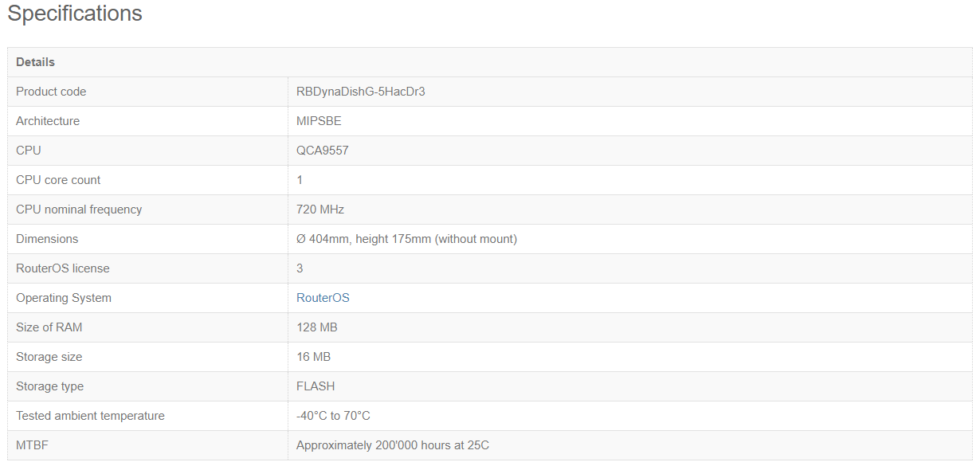Select the QCA9557 CPU value
This screenshot has width=980, height=466.
(323, 151)
